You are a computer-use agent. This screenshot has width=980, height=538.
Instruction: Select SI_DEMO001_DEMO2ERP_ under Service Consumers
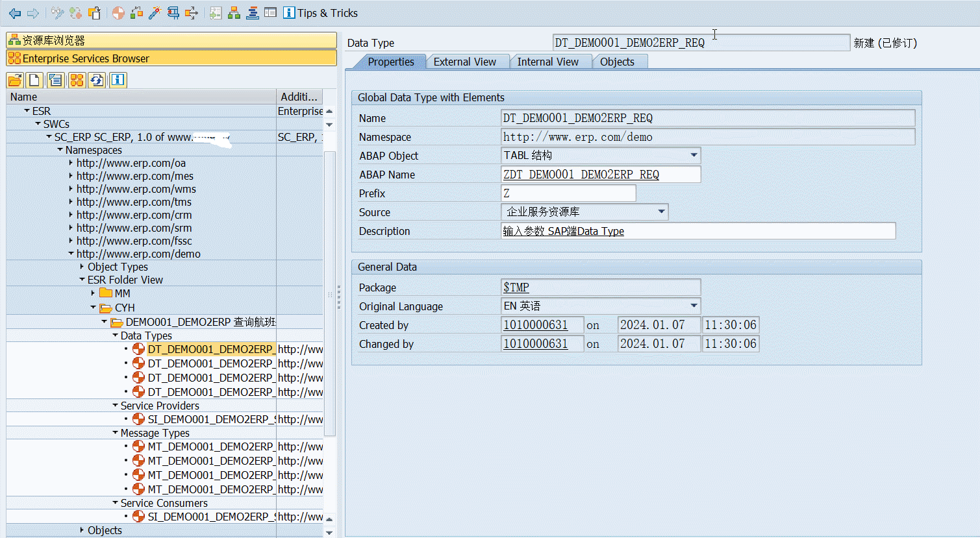pos(211,517)
